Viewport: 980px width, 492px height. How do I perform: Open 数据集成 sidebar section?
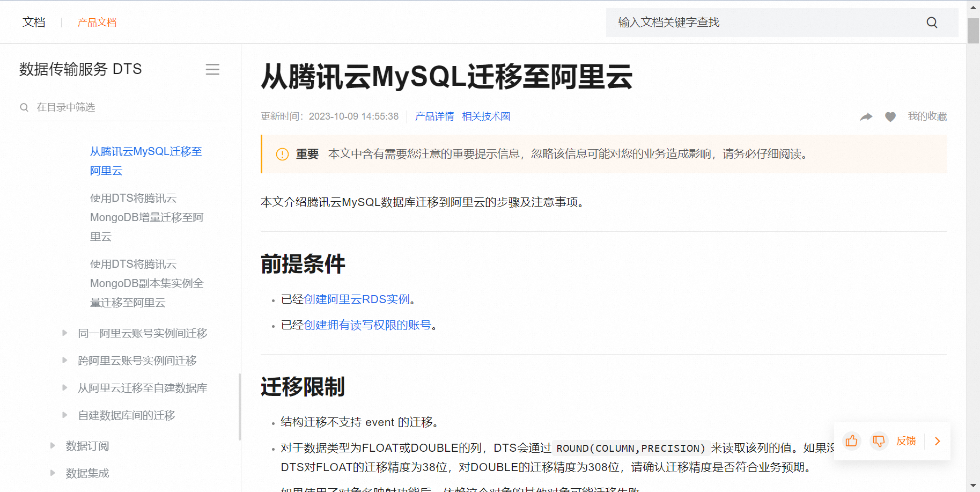pos(87,473)
